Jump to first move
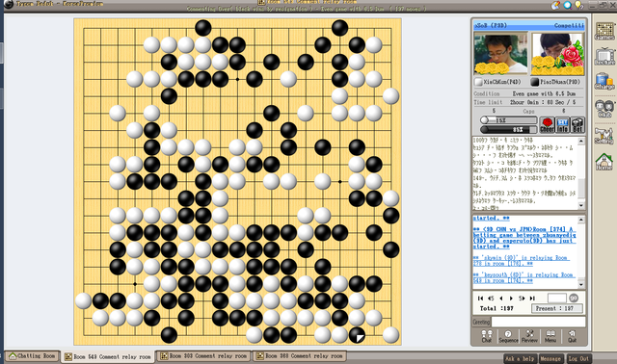 pos(480,299)
